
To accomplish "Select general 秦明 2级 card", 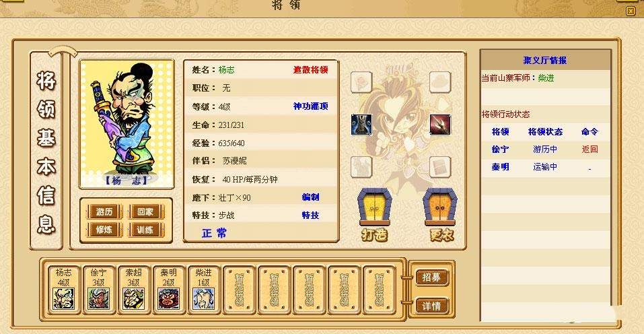I will click(168, 290).
